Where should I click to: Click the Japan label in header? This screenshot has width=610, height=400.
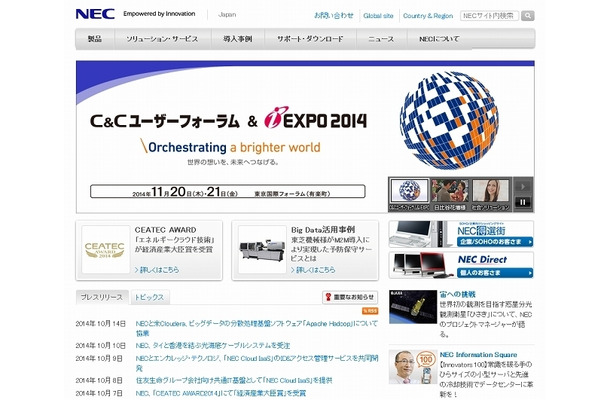pos(227,14)
